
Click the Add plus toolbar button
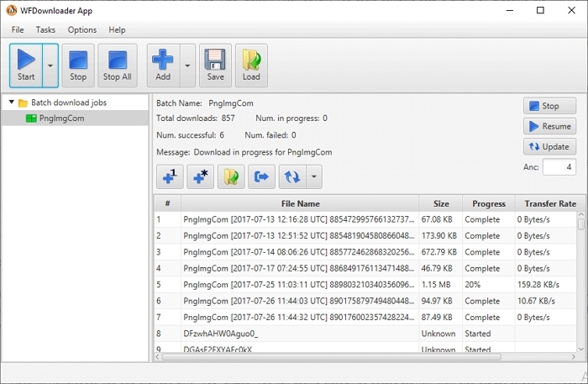(x=163, y=66)
